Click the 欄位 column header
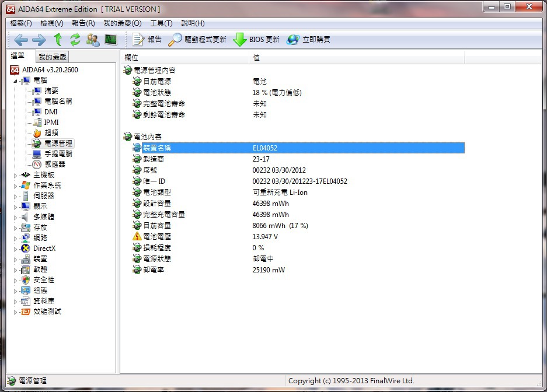Image resolution: width=547 pixels, height=392 pixels. (x=185, y=58)
